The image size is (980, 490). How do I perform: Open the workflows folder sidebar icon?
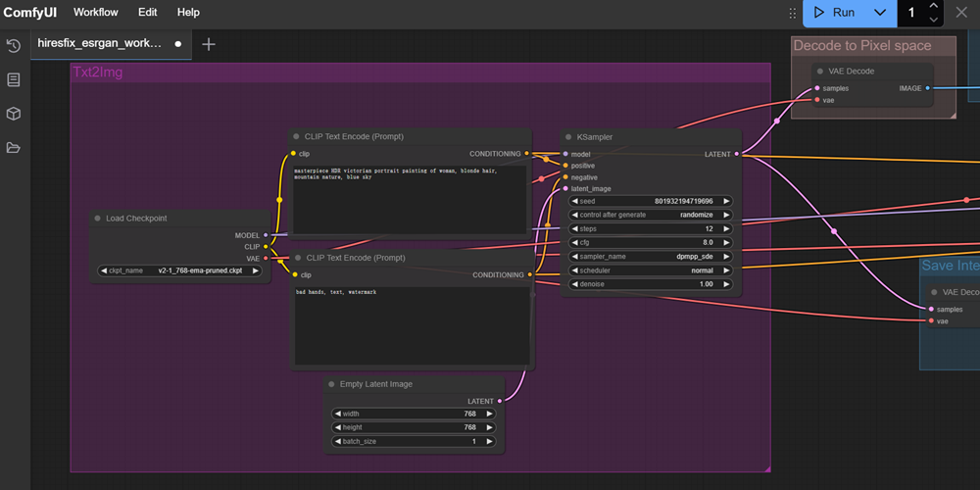[x=13, y=148]
